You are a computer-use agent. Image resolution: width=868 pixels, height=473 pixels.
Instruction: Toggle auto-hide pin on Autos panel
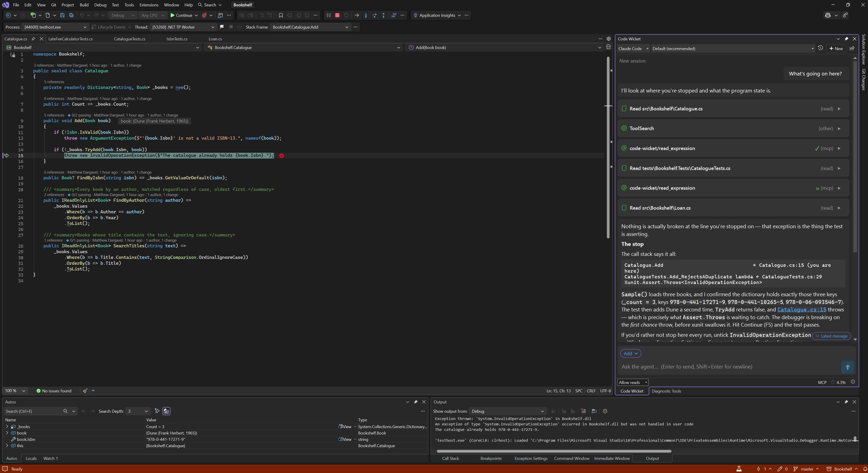416,402
